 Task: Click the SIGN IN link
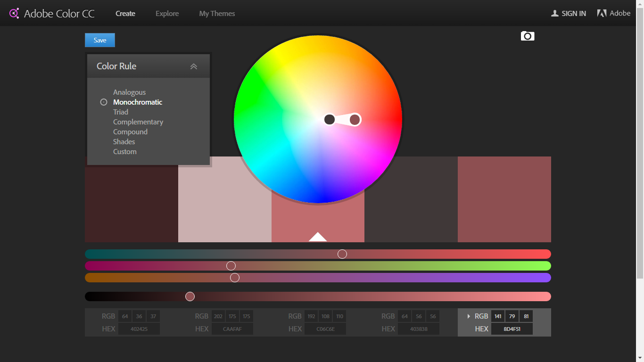(574, 13)
